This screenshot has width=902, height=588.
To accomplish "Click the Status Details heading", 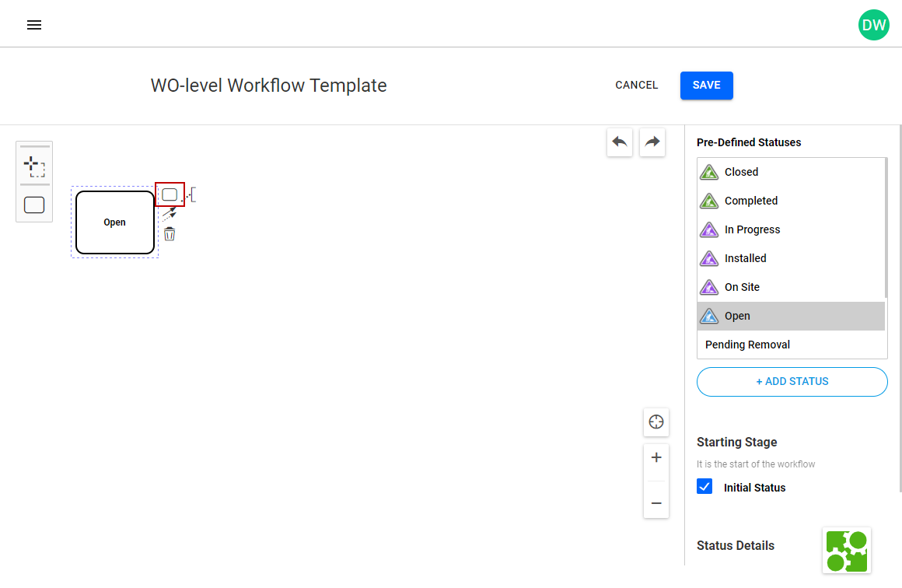I will click(735, 545).
